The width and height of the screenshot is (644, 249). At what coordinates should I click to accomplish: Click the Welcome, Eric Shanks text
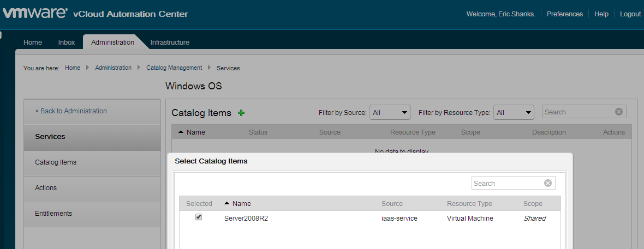click(500, 14)
